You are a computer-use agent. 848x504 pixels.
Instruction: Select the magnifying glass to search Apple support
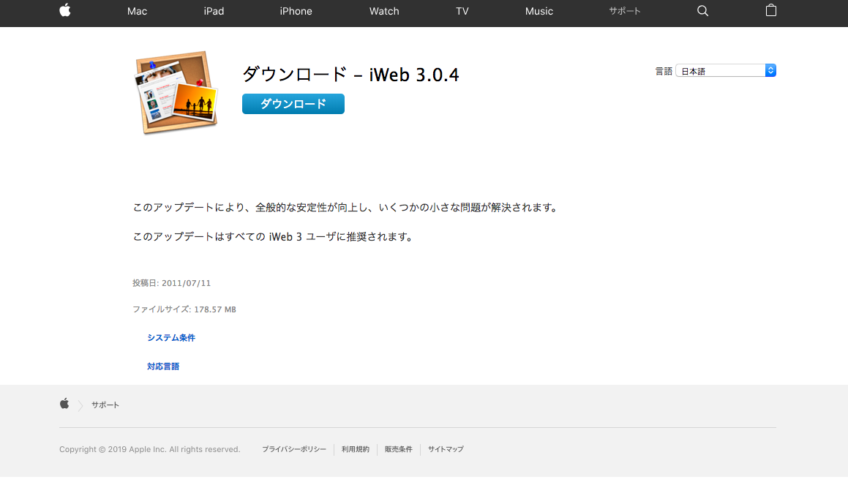click(702, 11)
